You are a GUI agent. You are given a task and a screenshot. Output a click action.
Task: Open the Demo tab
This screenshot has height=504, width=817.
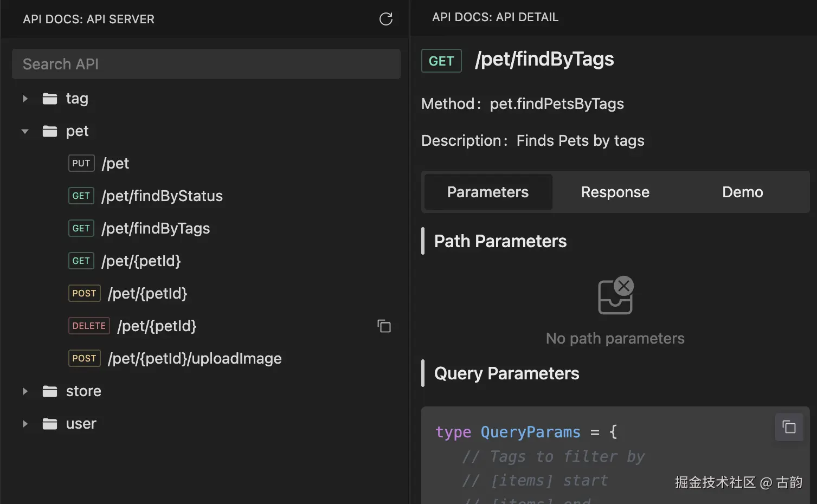pyautogui.click(x=742, y=192)
